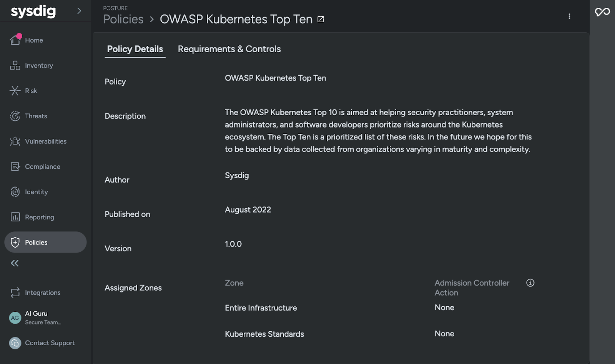Open the Vulnerabilities bug icon
This screenshot has height=364, width=615.
[x=15, y=141]
